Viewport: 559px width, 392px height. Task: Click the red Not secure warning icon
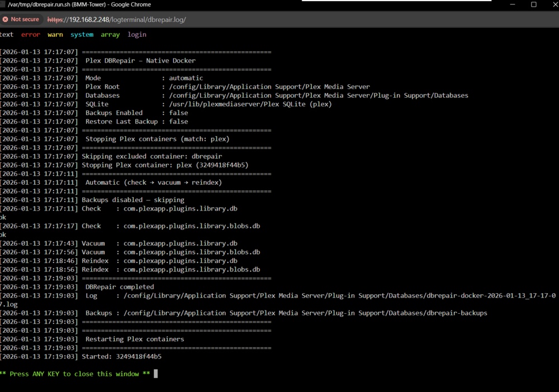coord(6,20)
